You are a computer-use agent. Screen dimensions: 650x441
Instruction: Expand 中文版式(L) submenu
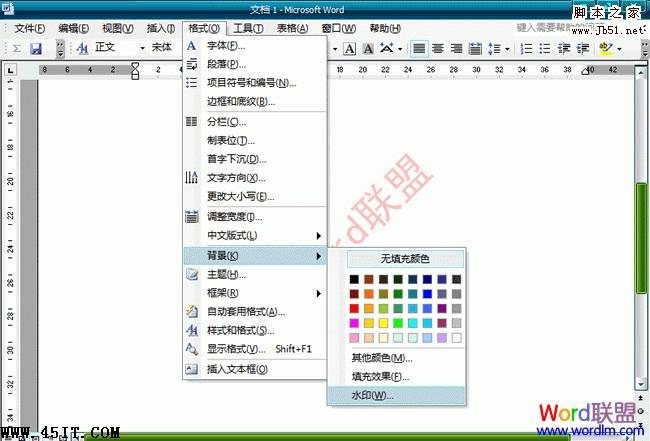255,235
